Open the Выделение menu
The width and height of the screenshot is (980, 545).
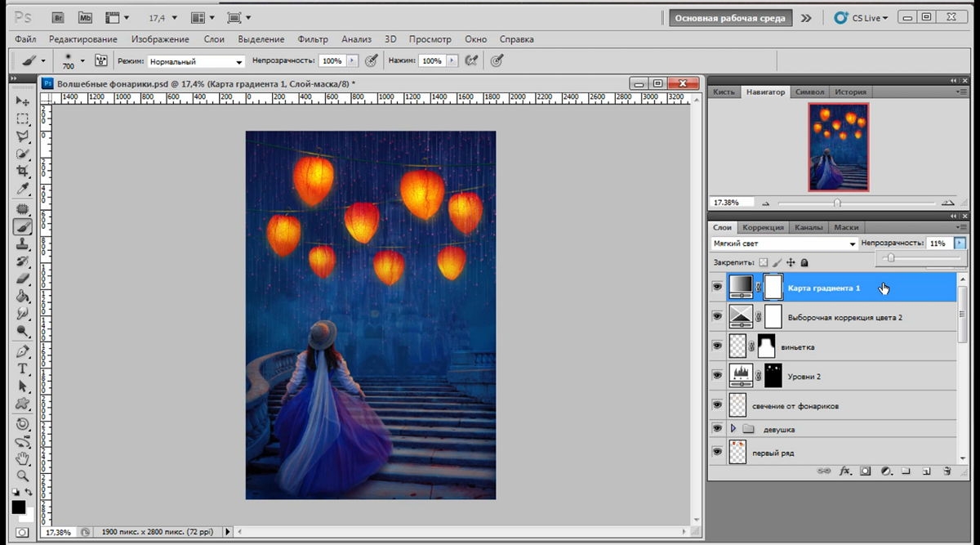click(x=261, y=38)
